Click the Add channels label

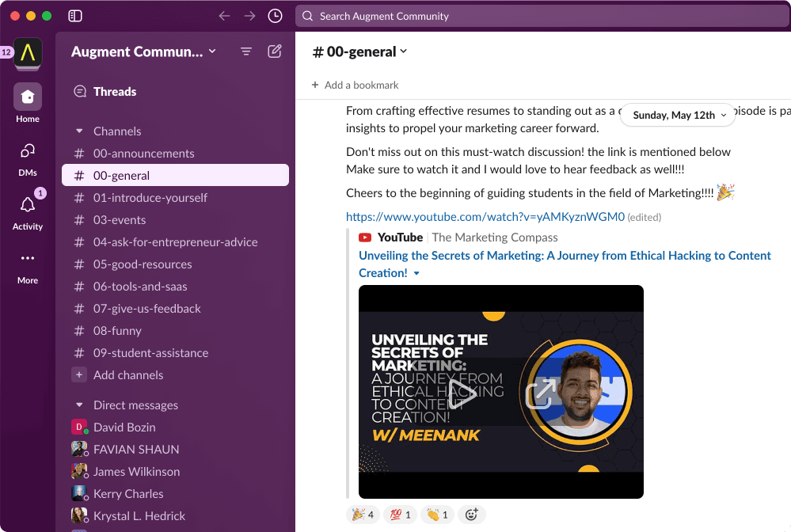128,375
